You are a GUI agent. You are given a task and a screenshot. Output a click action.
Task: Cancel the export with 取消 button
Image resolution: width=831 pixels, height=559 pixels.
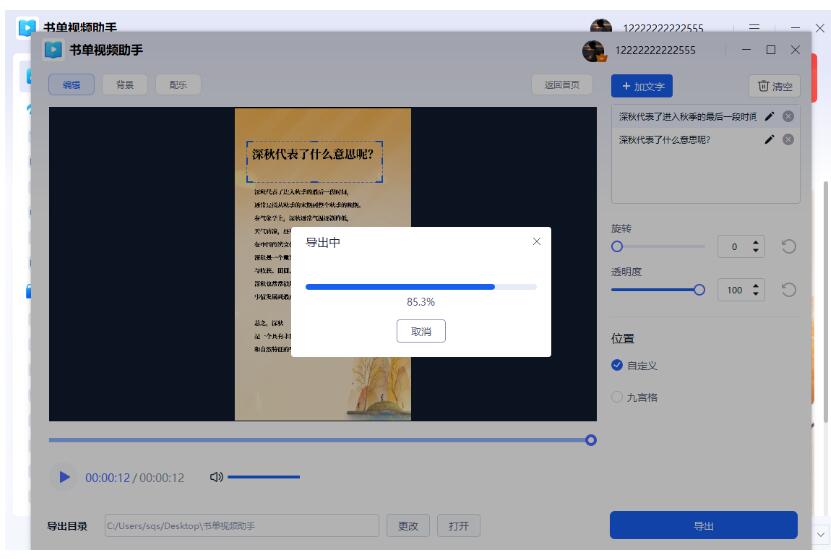coord(421,331)
